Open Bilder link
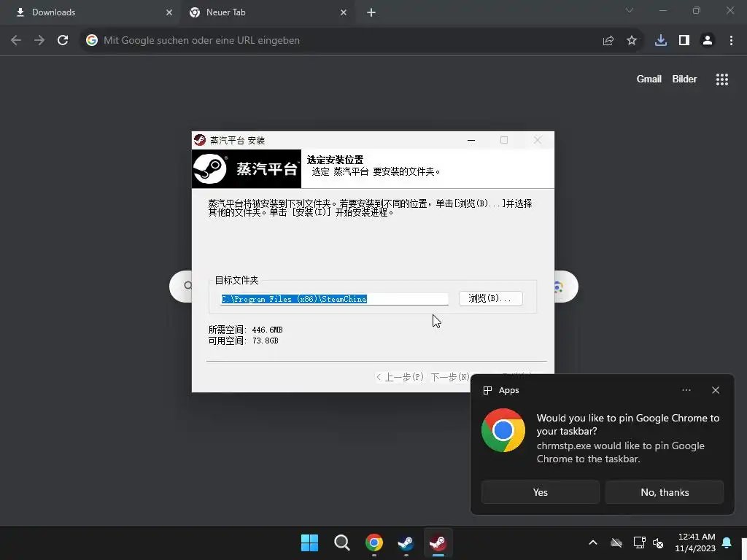 684,79
